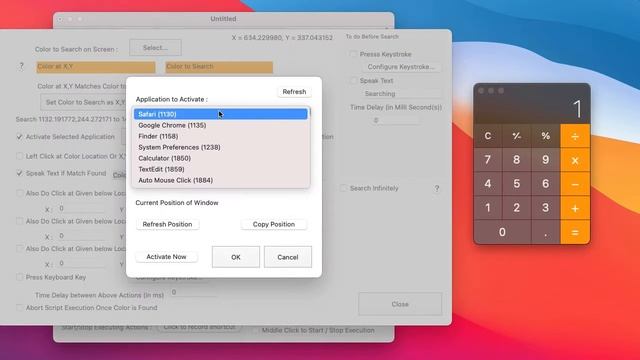Click Calculator minus key
Viewport: 640px width, 360px height.
(x=575, y=184)
